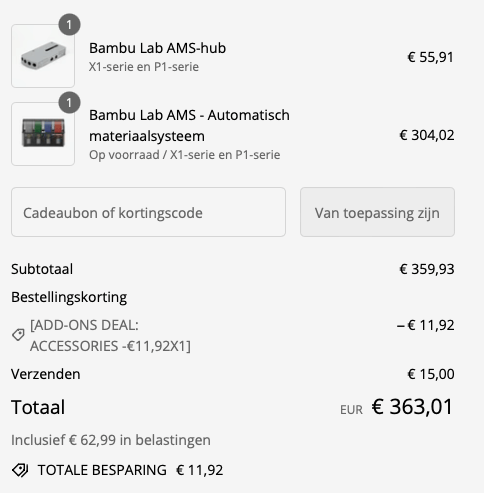Screen dimensions: 484x493
Task: Click the € 55,91 AMS-hub price
Action: (430, 57)
